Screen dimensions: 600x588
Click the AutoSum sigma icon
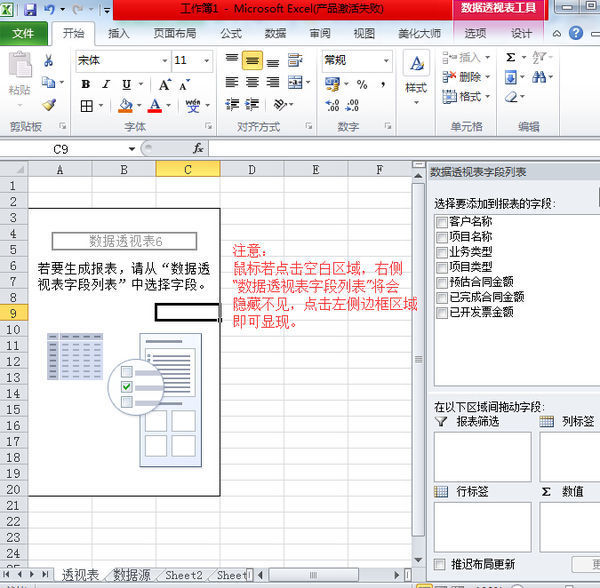click(x=511, y=57)
